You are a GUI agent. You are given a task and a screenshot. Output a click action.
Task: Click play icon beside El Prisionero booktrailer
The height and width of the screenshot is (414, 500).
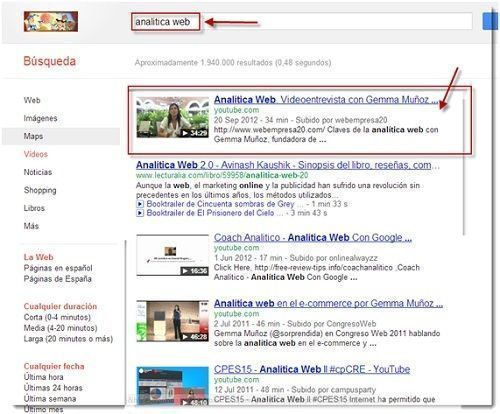(x=140, y=213)
